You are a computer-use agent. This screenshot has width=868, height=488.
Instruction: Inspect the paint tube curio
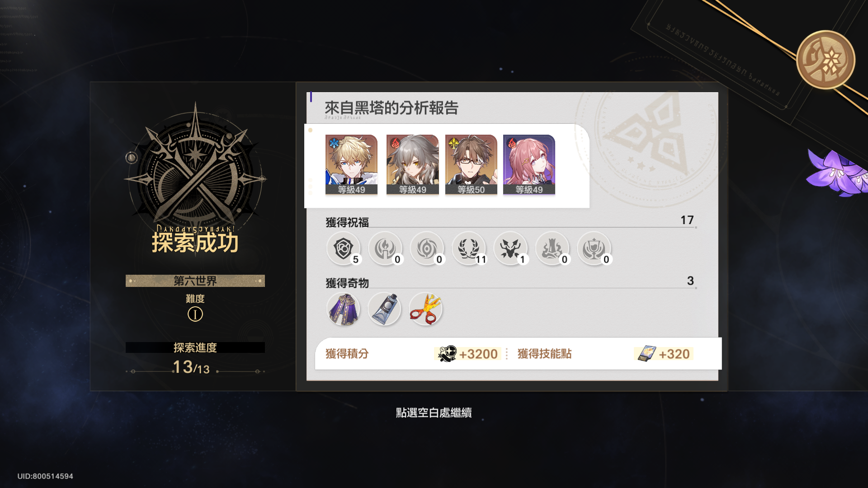384,309
